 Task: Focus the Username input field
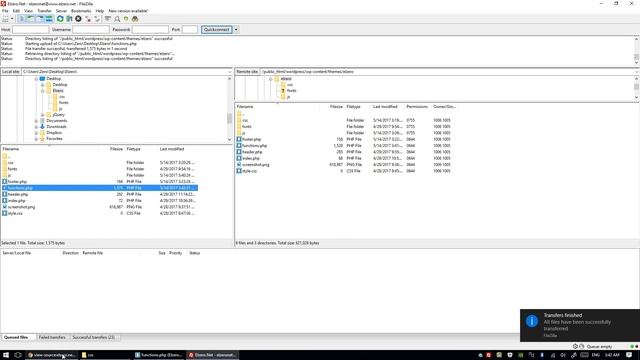pos(91,29)
